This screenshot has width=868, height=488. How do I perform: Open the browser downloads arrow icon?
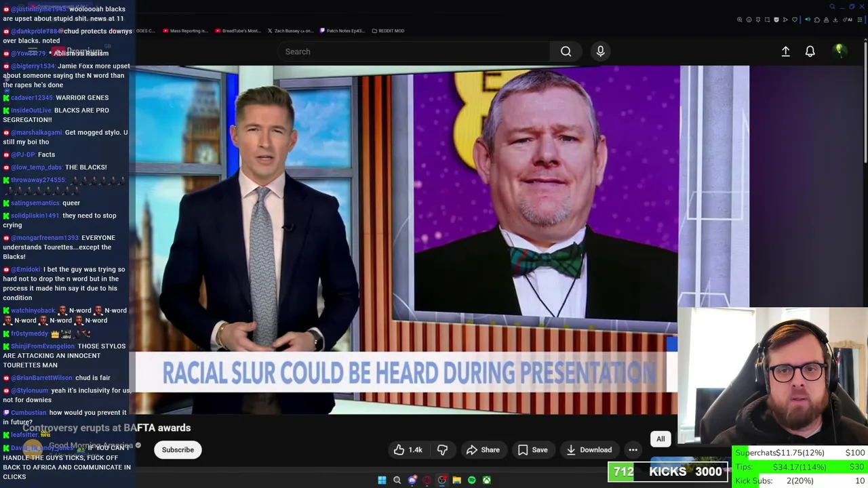(835, 20)
